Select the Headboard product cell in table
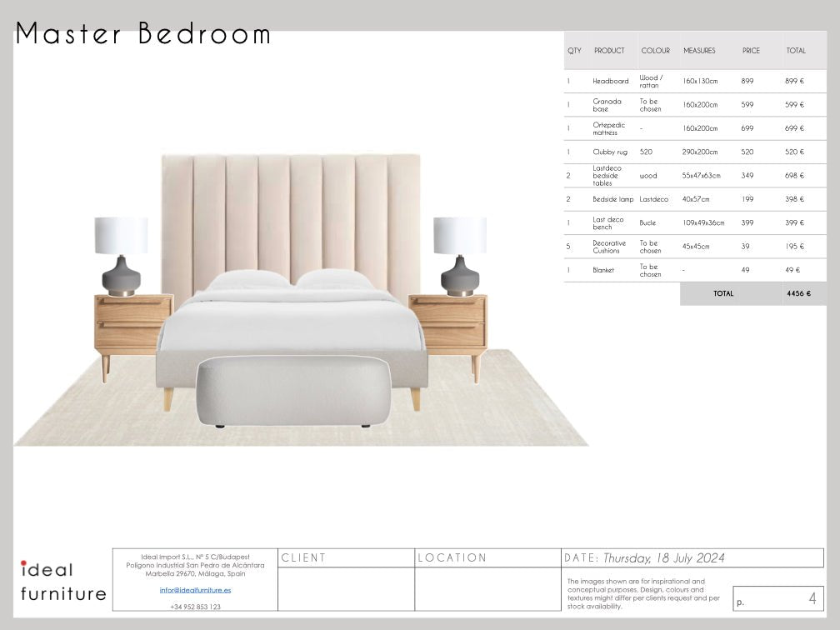Viewport: 840px width, 630px height. pyautogui.click(x=610, y=81)
